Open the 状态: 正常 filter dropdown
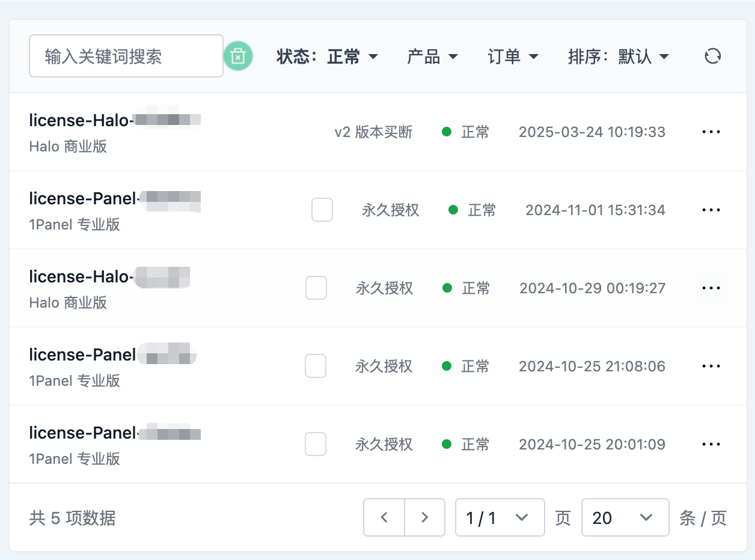Image resolution: width=755 pixels, height=560 pixels. tap(327, 56)
